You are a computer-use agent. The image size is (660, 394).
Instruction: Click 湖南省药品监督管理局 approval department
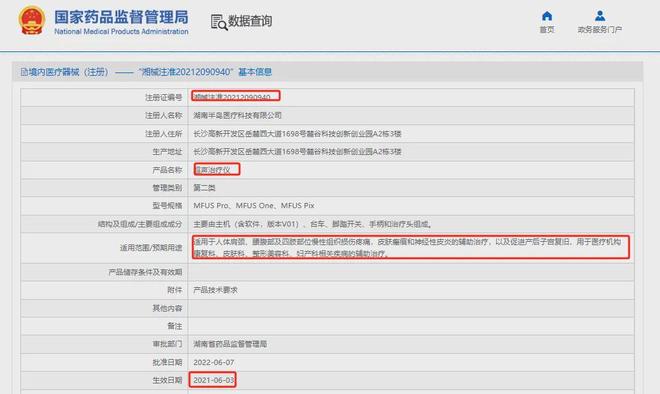[x=230, y=344]
